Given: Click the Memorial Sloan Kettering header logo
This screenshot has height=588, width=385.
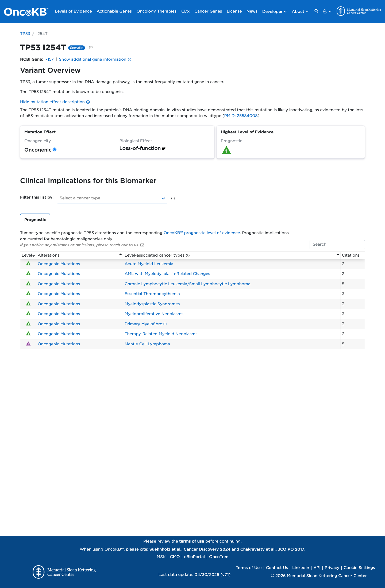Looking at the screenshot, I should pos(359,11).
